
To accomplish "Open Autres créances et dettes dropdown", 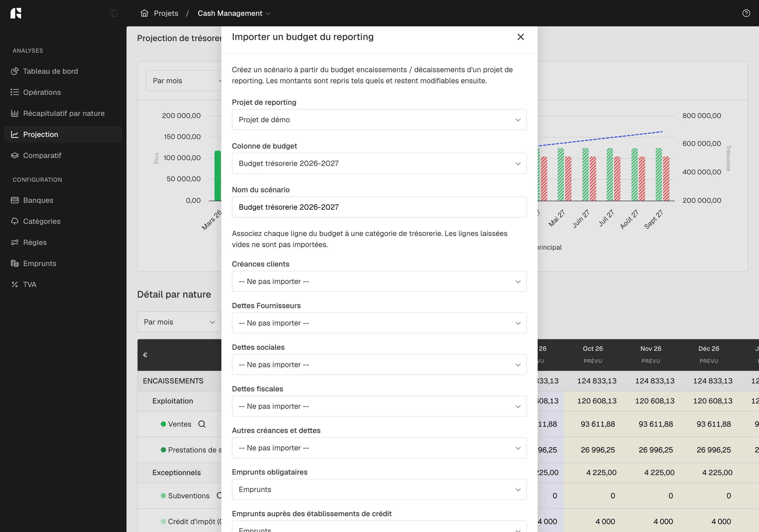I will coord(379,448).
